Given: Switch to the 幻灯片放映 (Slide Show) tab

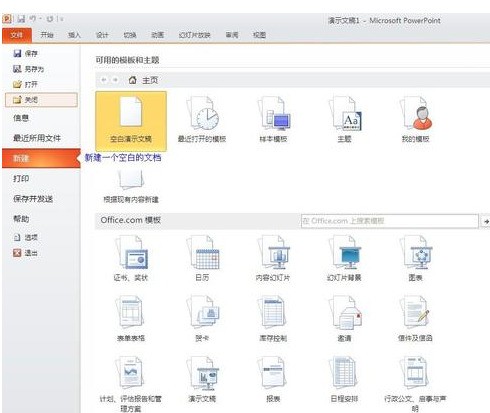Looking at the screenshot, I should [195, 35].
